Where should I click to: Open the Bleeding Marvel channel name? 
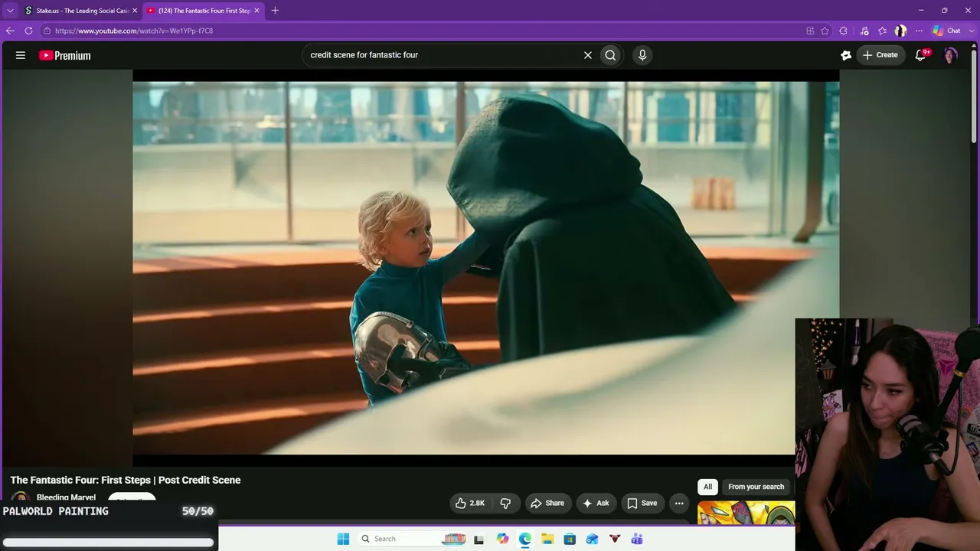pyautogui.click(x=66, y=497)
